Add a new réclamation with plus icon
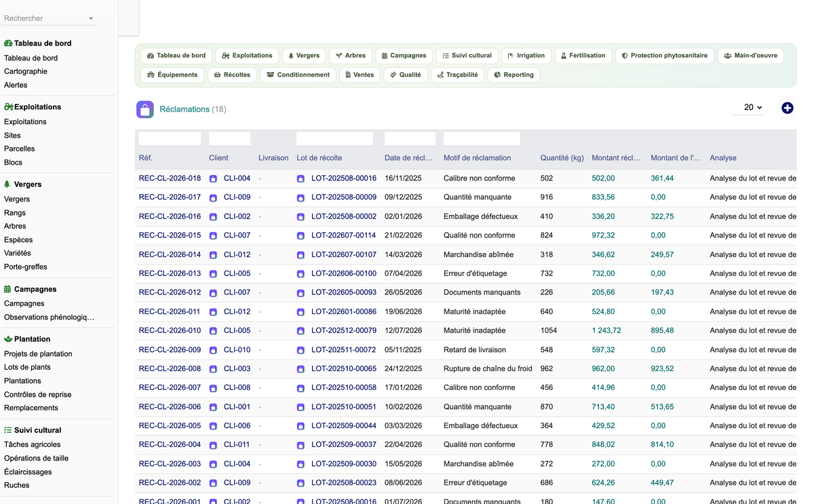 [787, 108]
